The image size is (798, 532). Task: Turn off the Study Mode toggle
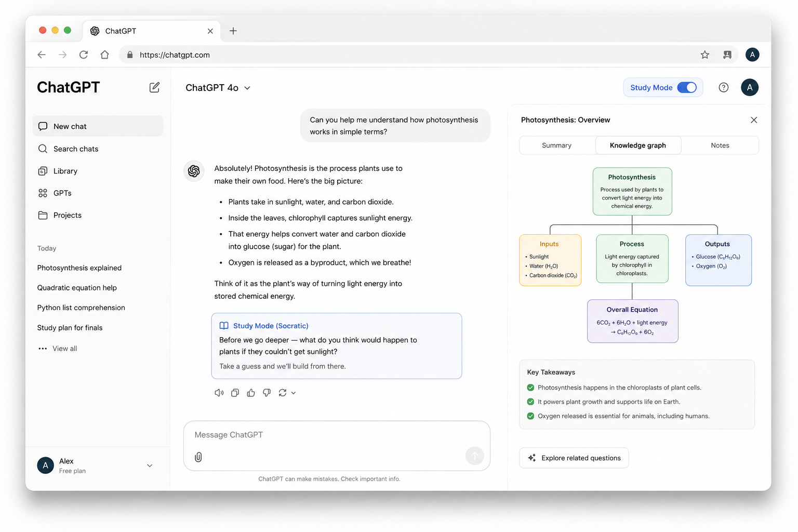[687, 87]
